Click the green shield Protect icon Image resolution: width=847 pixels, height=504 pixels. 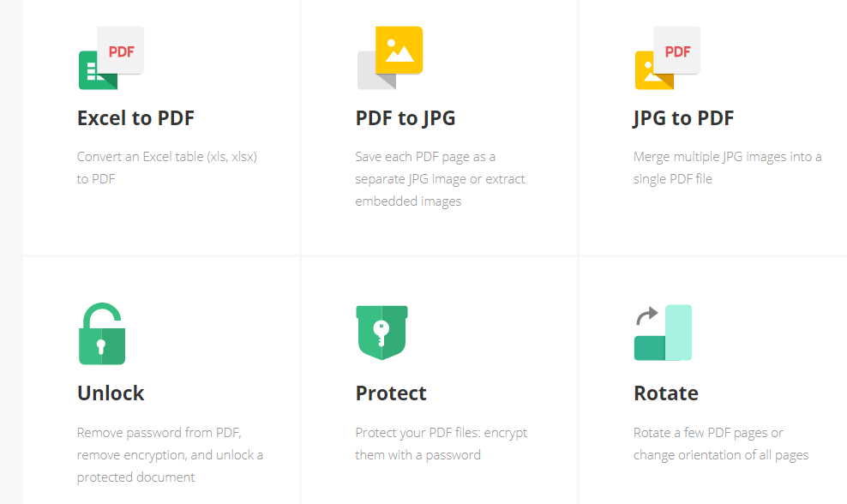[x=381, y=333]
